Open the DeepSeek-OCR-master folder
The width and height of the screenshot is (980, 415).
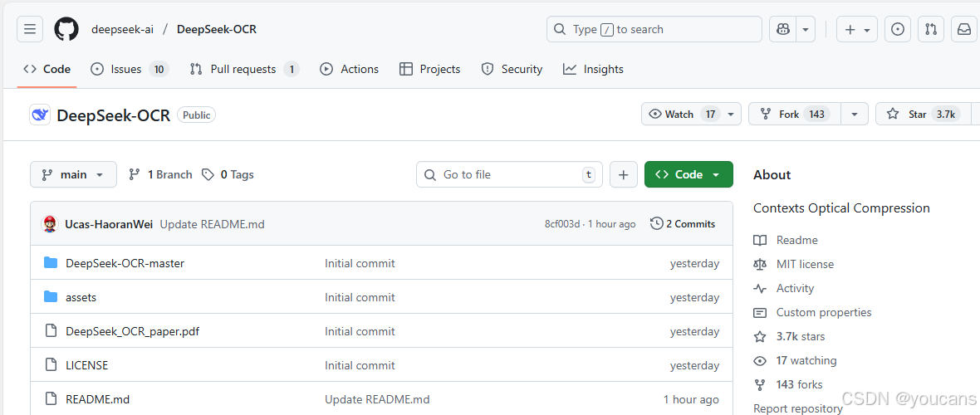pos(125,263)
